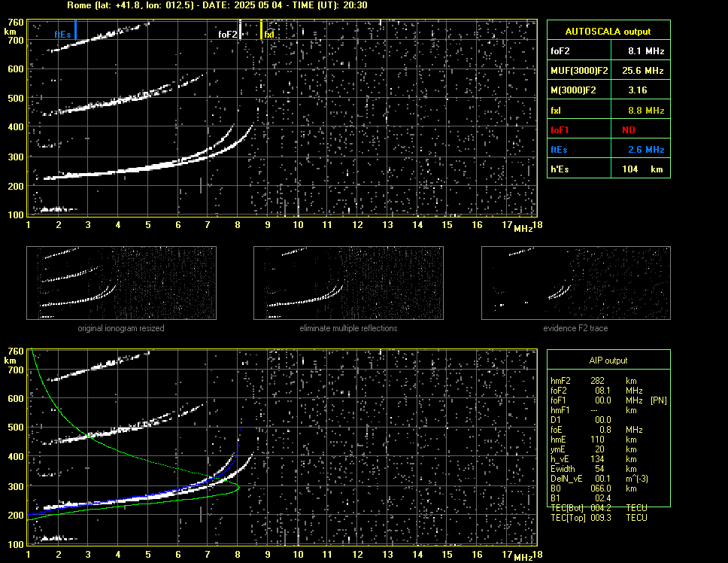Select the fxI 8.8 MHz value
The image size is (728, 563).
coord(646,111)
